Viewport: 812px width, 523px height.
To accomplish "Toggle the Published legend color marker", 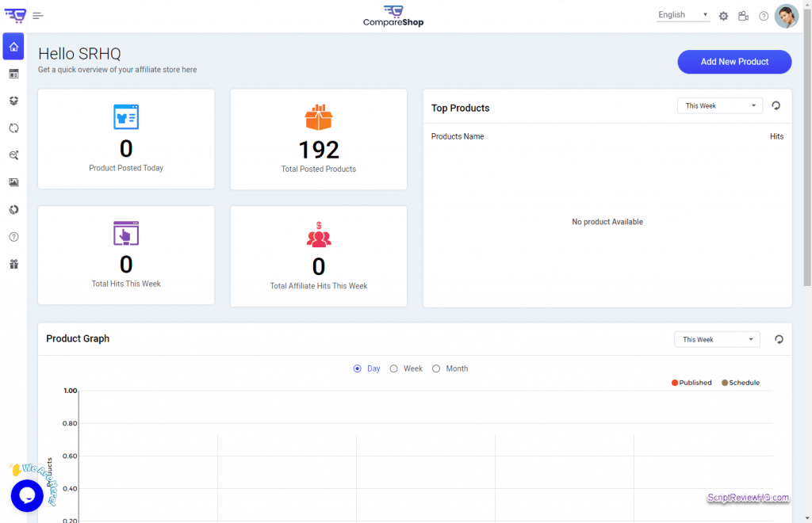I will click(675, 383).
